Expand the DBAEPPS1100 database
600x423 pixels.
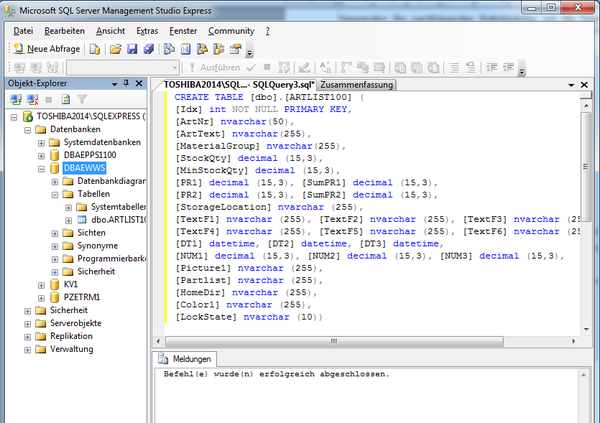[41, 156]
